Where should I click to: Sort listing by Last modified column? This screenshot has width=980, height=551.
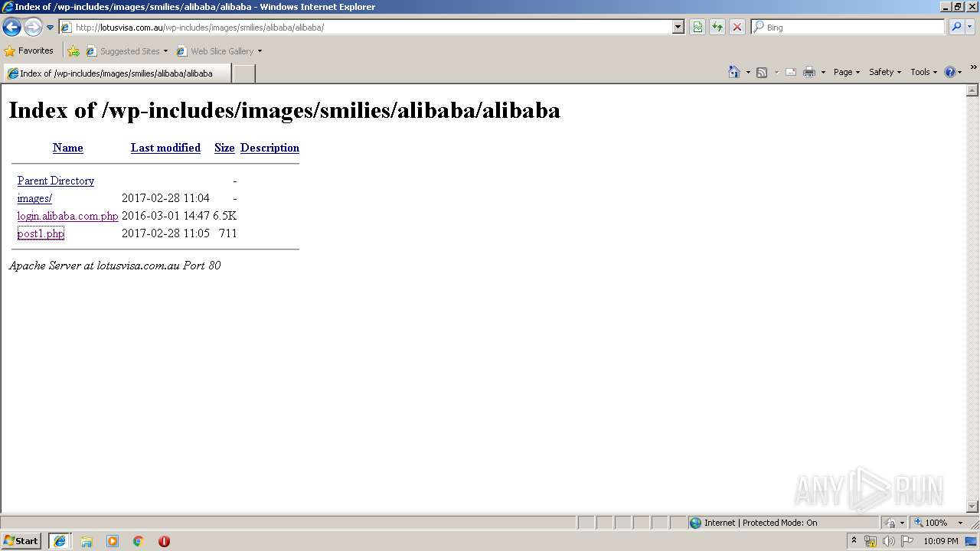coord(165,148)
